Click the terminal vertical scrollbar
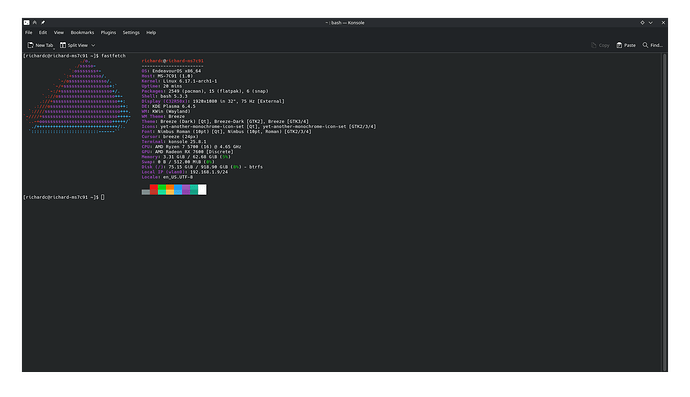Image resolution: width=690 pixels, height=397 pixels. 664,212
